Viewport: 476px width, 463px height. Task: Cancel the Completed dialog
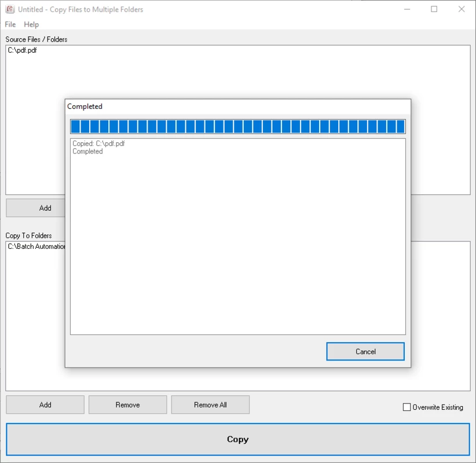(365, 351)
